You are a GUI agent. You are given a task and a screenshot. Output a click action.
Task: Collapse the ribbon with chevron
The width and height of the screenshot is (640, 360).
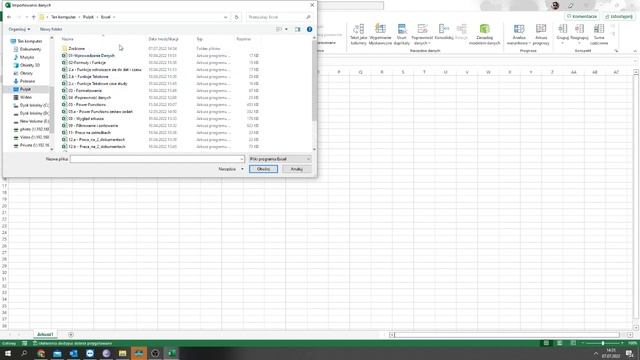click(x=635, y=51)
